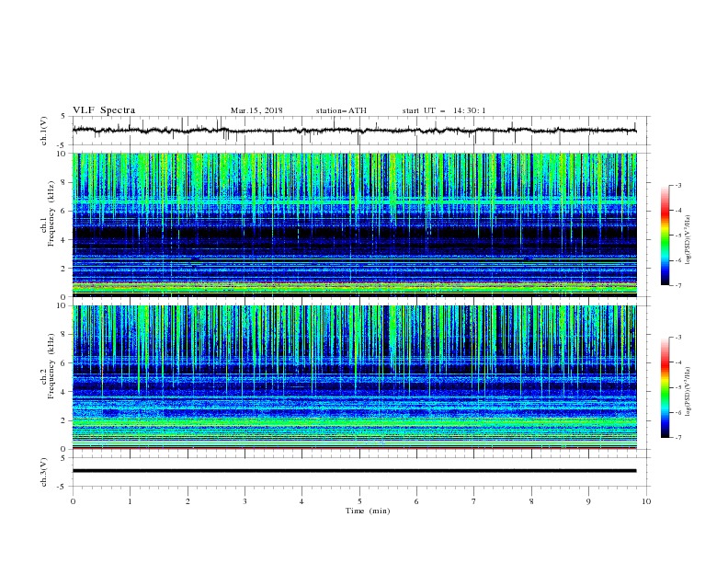Click the "ch.3(V)" axis label
This screenshot has height=563, width=728.
pos(44,472)
